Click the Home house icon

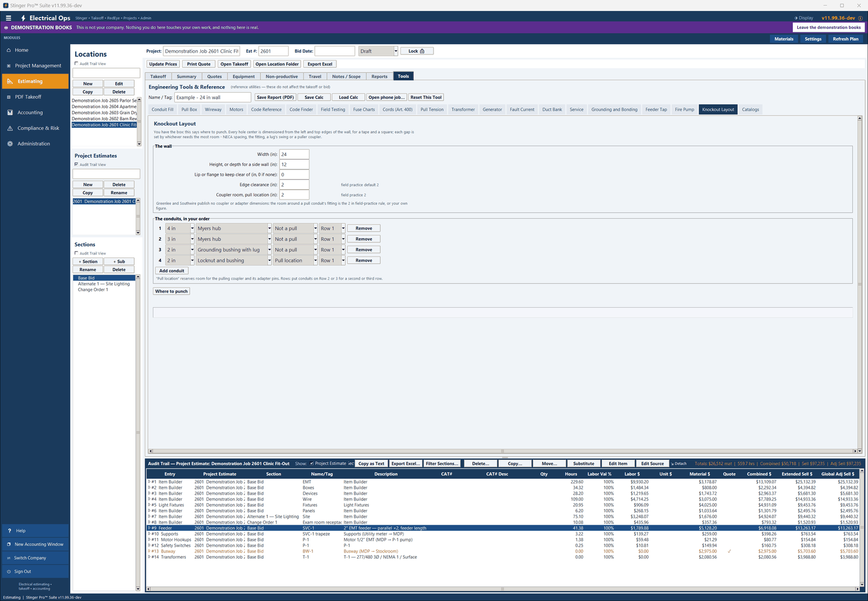point(9,50)
